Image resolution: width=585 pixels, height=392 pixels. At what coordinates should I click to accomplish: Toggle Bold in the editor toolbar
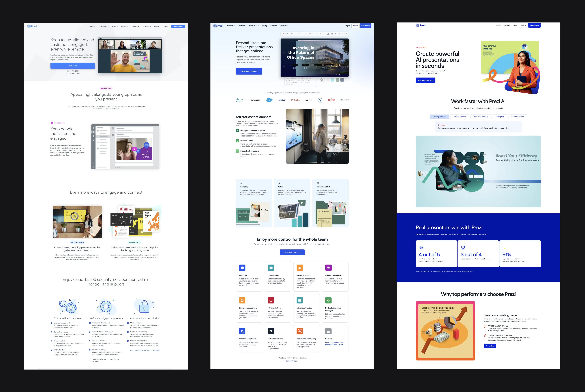[x=320, y=34]
